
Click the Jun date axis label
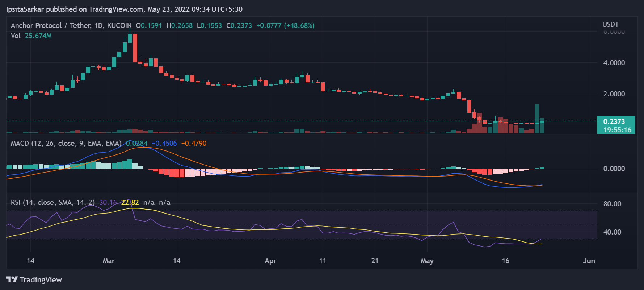click(x=589, y=261)
